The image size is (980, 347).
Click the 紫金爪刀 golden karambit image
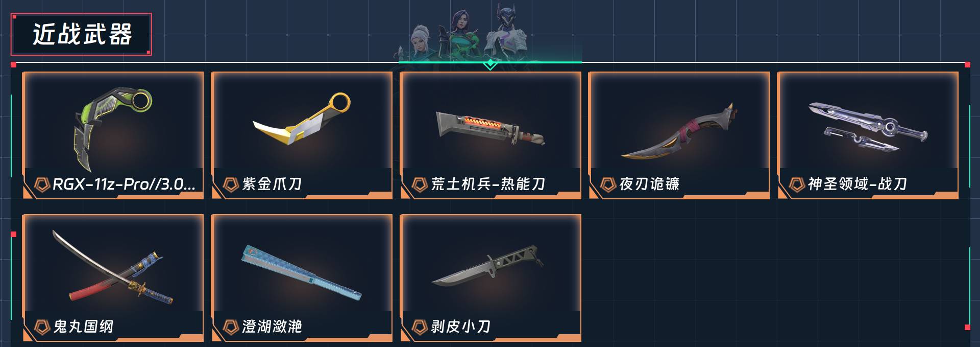tap(302, 119)
